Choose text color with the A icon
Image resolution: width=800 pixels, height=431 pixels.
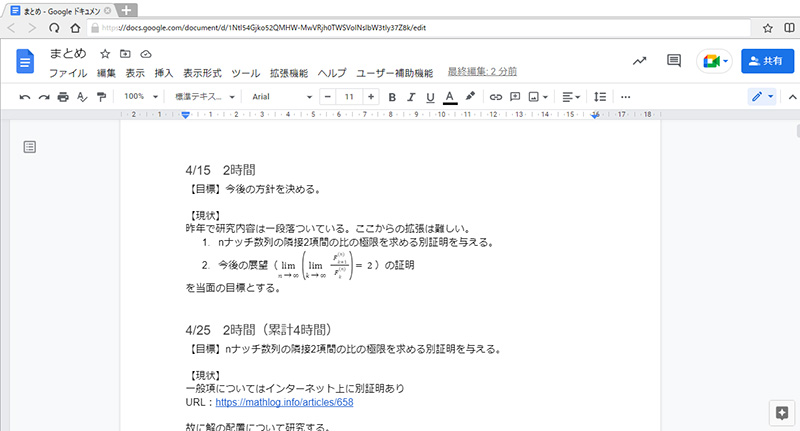[x=450, y=97]
